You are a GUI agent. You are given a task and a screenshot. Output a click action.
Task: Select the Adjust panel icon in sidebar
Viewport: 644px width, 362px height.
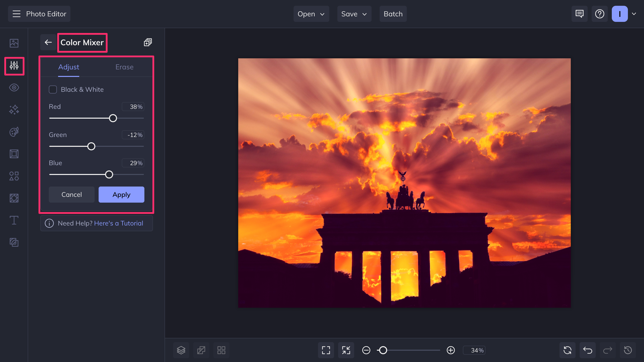coord(14,66)
